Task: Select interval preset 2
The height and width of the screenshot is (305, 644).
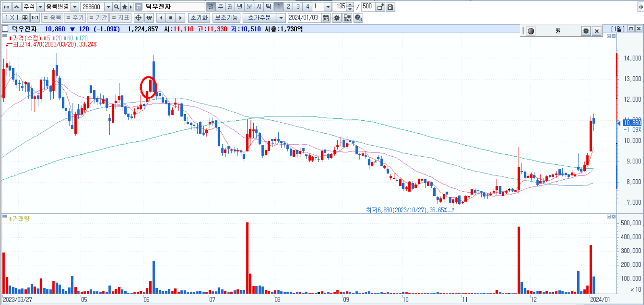Action: click(x=288, y=7)
